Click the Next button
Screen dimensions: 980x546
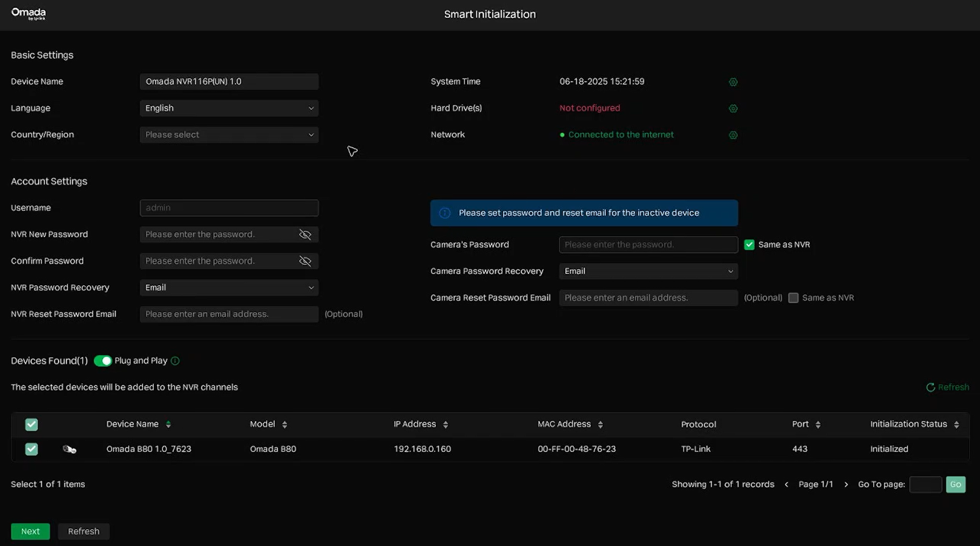30,532
